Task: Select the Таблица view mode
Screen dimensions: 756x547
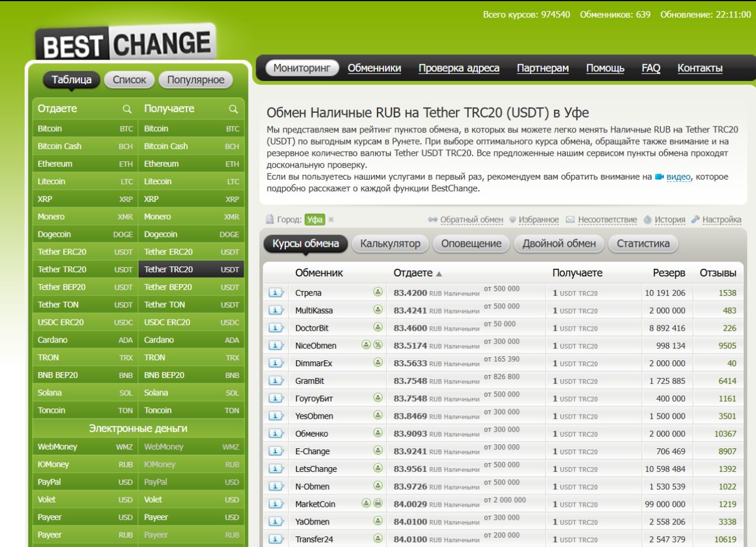Action: click(71, 80)
